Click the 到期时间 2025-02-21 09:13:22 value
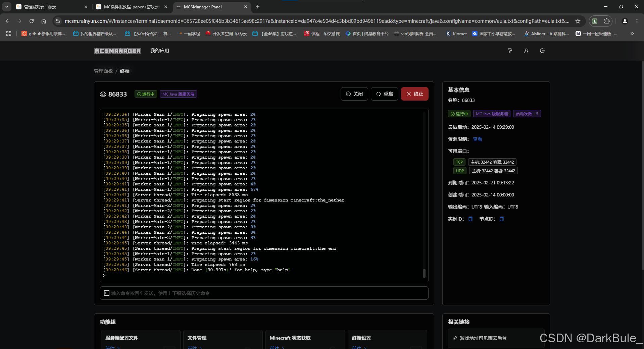 point(493,183)
